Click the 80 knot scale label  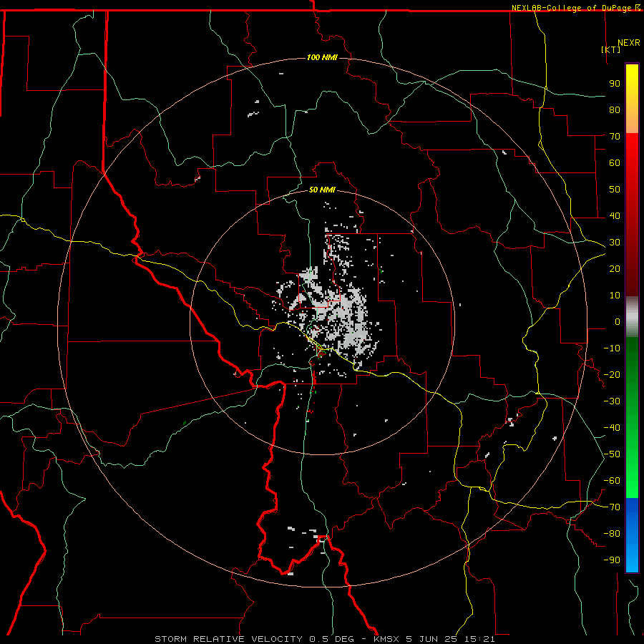tap(615, 109)
